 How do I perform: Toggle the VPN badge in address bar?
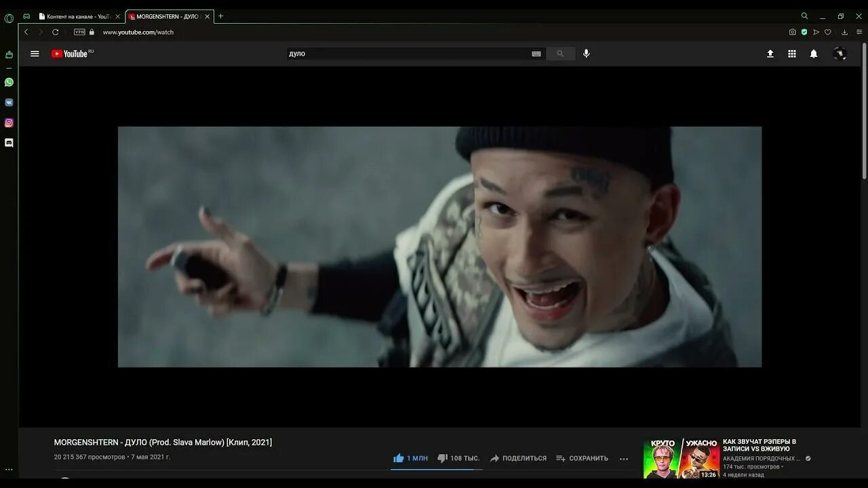tap(79, 32)
